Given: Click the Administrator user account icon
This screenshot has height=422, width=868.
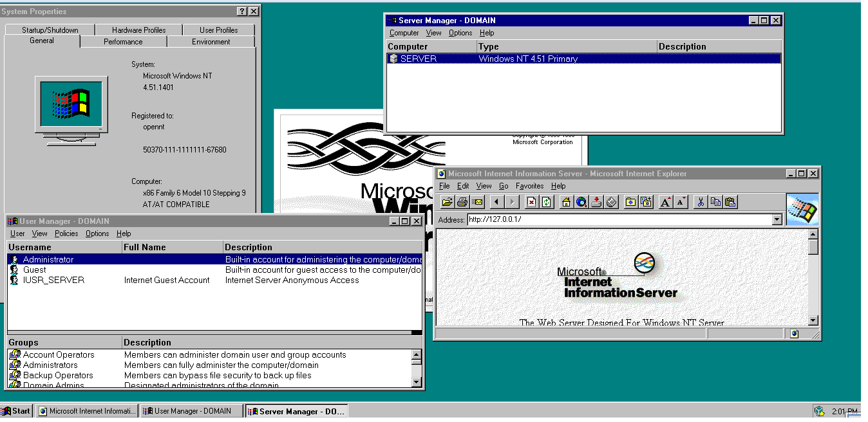Looking at the screenshot, I should (x=14, y=260).
